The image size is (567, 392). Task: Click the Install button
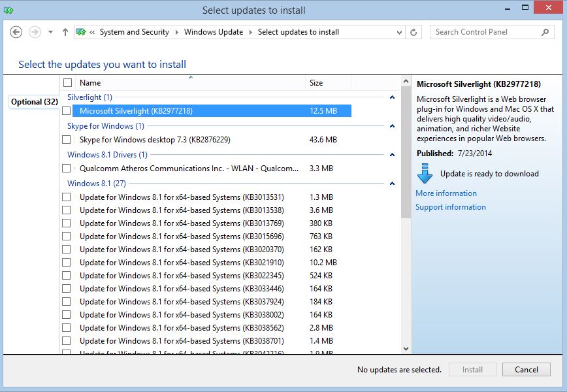pos(472,370)
